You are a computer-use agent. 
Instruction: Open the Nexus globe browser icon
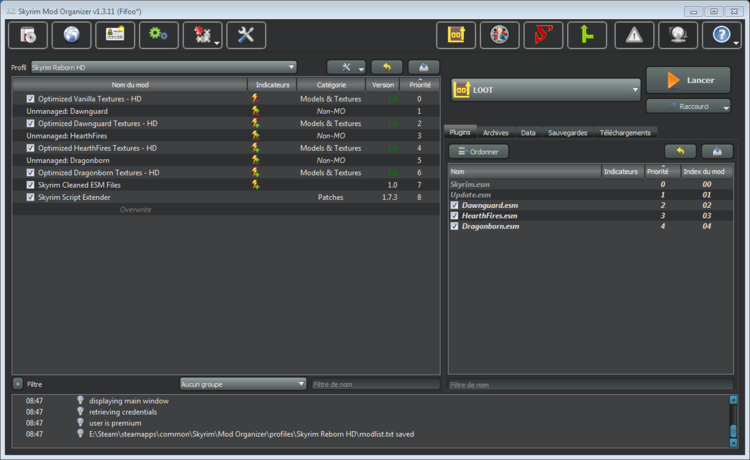point(71,35)
